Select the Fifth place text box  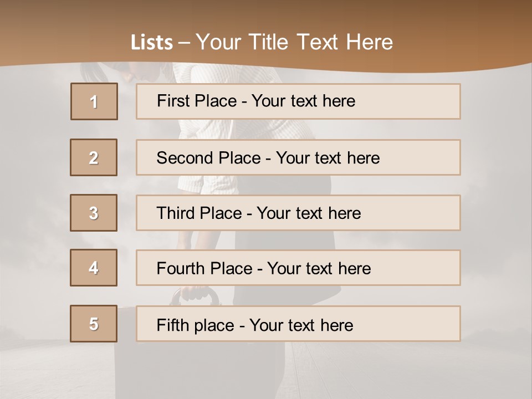[298, 324]
